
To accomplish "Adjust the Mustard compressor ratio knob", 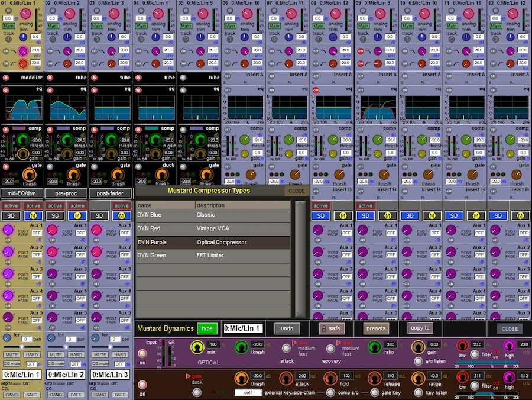I will (374, 347).
